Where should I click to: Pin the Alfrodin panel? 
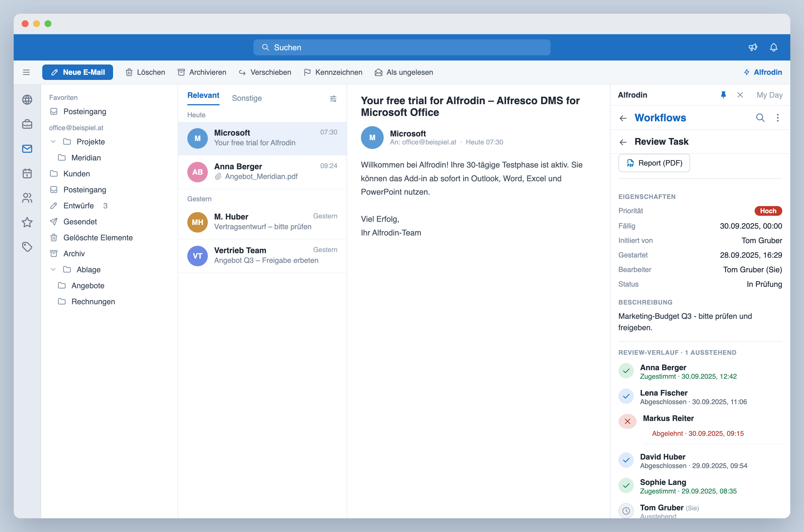coord(723,95)
